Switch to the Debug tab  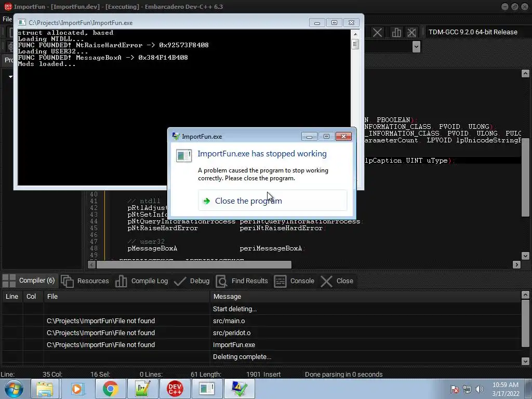(192, 281)
